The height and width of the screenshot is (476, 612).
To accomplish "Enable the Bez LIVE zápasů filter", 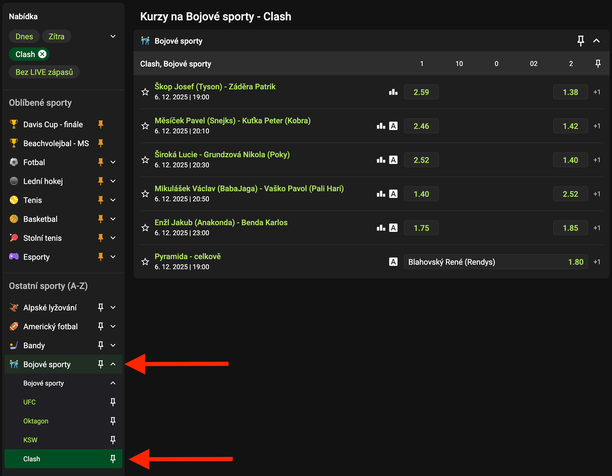I will coord(44,72).
